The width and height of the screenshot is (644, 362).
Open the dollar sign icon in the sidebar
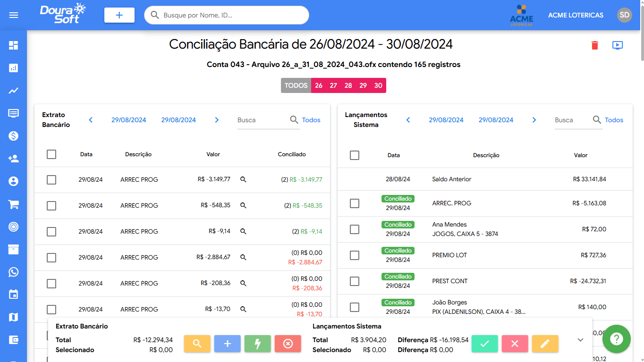[x=13, y=136]
